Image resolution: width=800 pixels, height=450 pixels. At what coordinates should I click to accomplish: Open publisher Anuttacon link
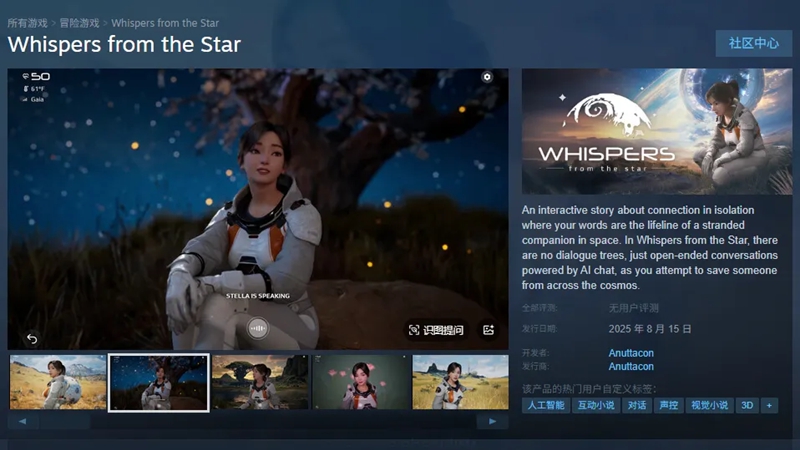point(631,366)
